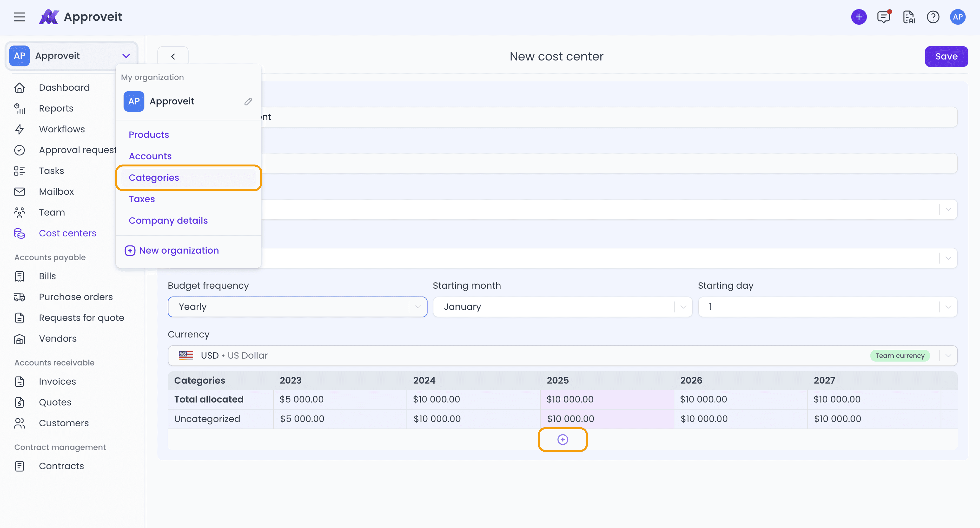The image size is (980, 528).
Task: Click the Reports chart icon
Action: click(x=19, y=108)
